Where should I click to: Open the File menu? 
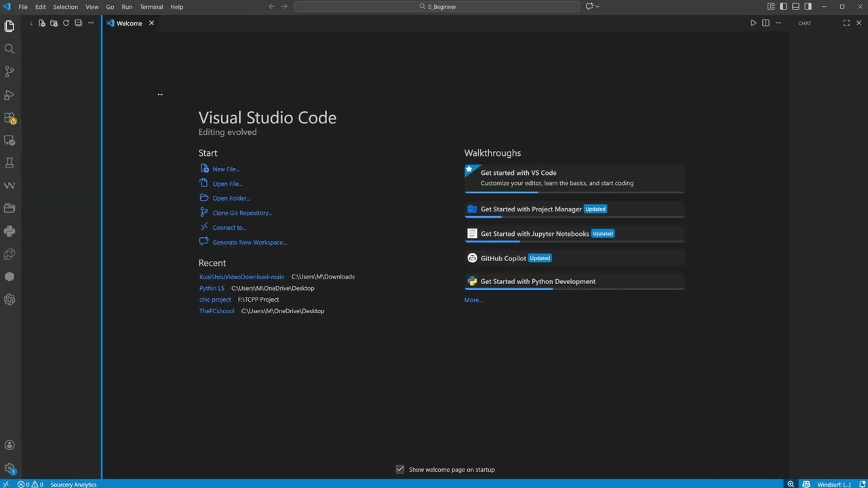click(23, 7)
